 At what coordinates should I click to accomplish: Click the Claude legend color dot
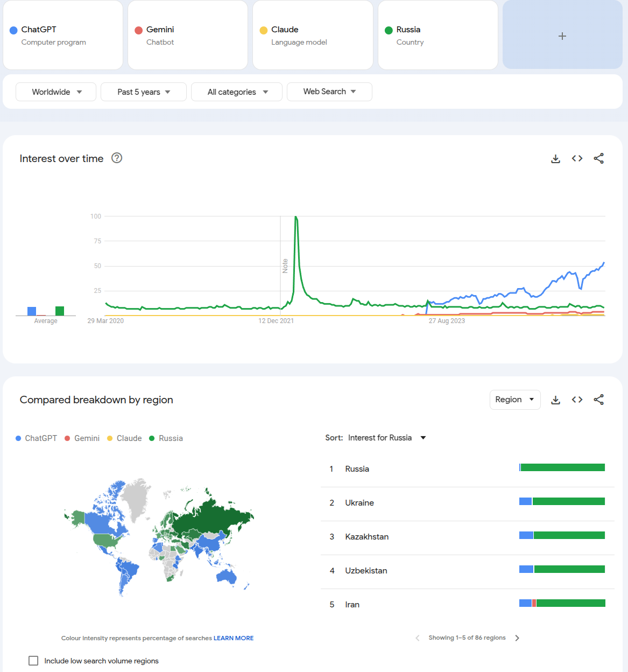pyautogui.click(x=110, y=438)
